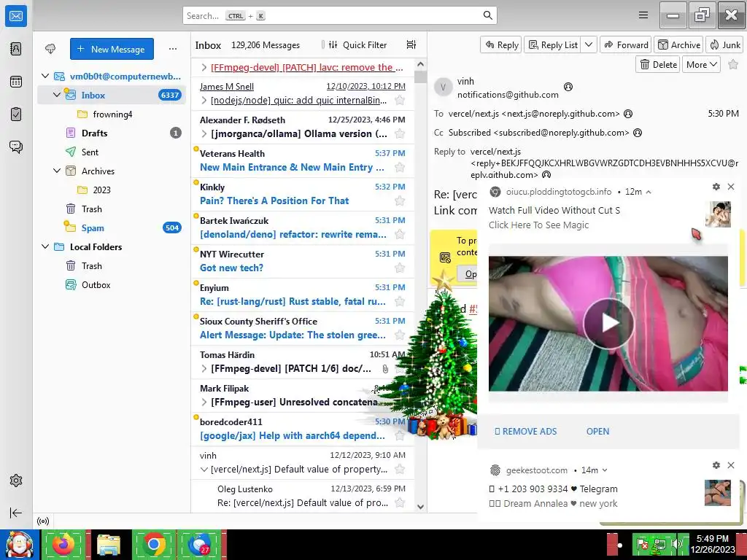Click the volume speaker tray icon
The height and width of the screenshot is (560, 747).
point(676,544)
